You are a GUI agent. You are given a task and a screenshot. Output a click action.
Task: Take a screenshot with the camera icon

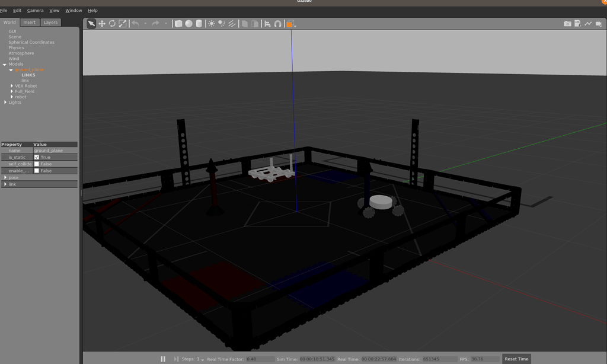click(x=567, y=24)
